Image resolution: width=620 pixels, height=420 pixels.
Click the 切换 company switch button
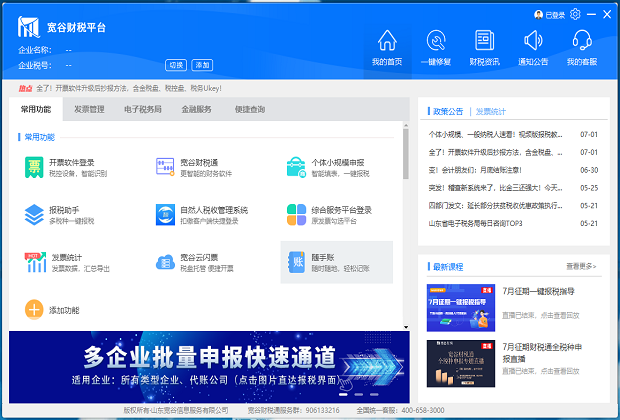click(x=175, y=64)
